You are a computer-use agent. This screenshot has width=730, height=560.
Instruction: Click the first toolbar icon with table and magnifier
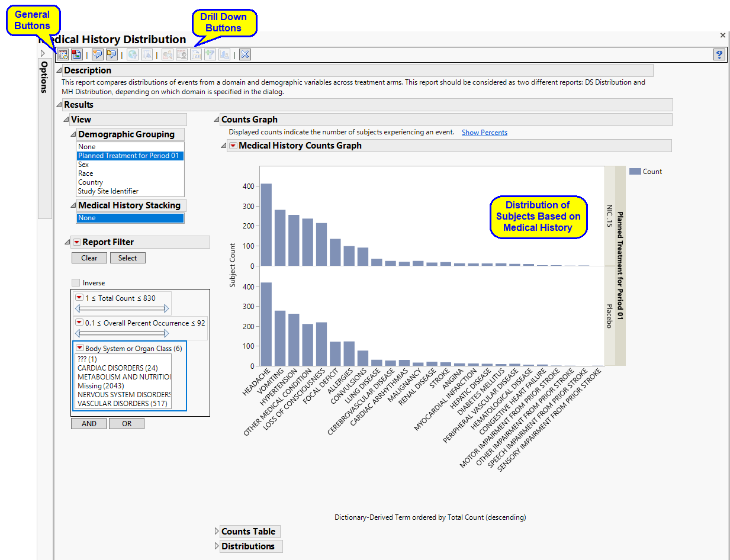tap(63, 54)
